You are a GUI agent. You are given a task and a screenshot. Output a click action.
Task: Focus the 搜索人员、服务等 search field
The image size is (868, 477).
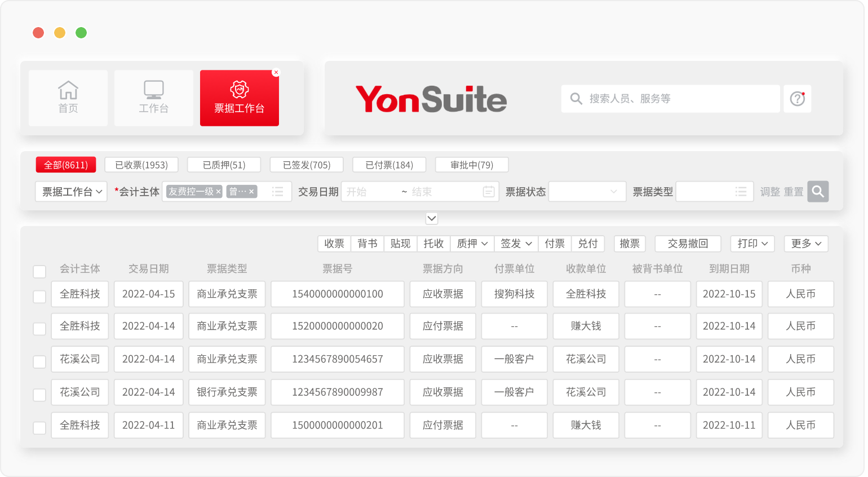(676, 99)
